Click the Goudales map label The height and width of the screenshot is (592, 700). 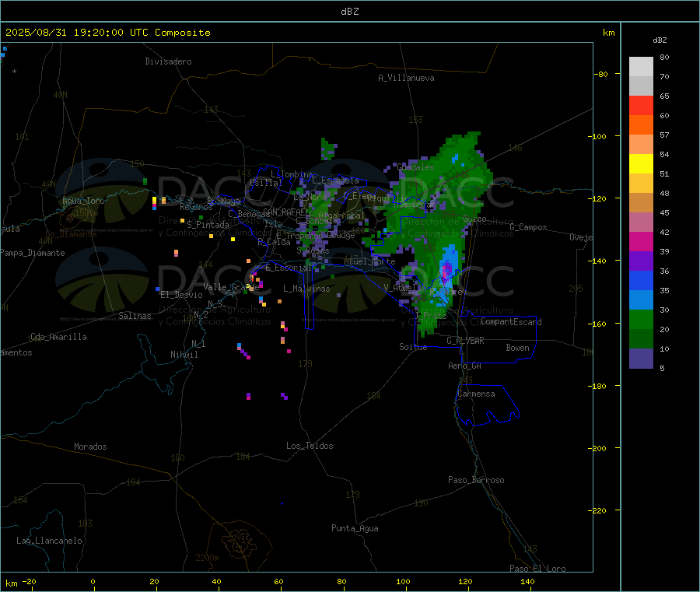tap(415, 167)
